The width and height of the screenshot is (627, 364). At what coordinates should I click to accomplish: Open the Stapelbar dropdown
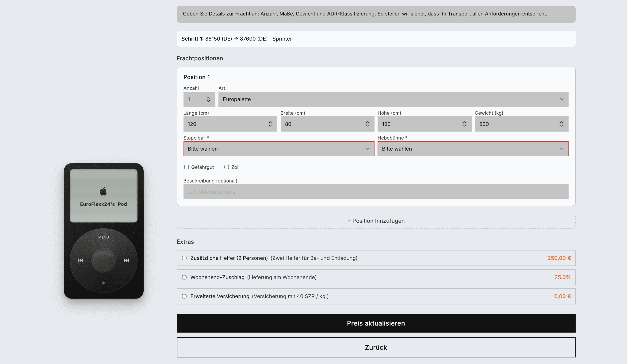pos(279,149)
